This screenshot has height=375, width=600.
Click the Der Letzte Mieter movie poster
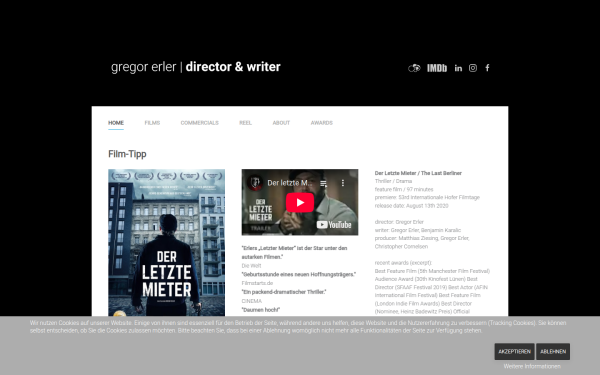point(166,243)
